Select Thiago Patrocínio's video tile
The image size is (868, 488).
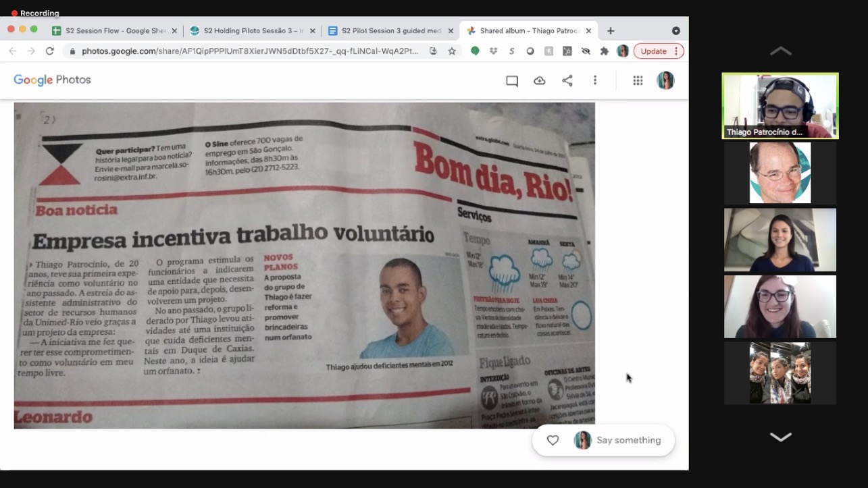[780, 106]
